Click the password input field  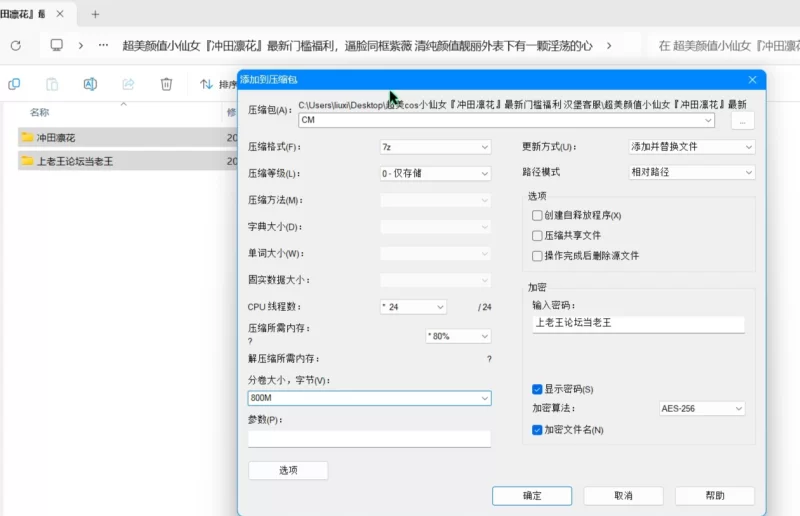[638, 324]
